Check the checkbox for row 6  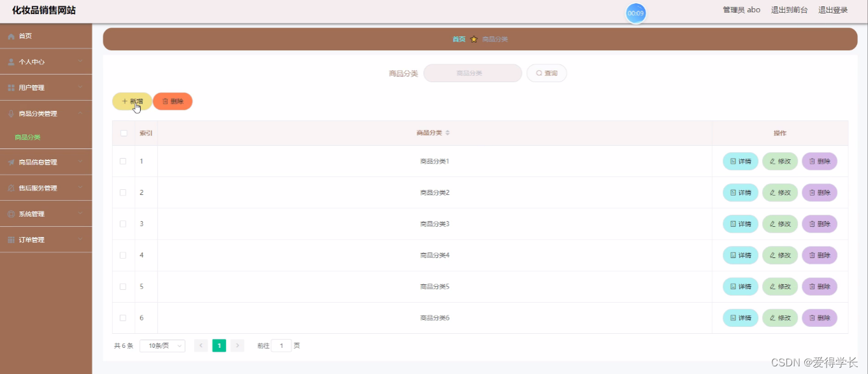tap(123, 317)
